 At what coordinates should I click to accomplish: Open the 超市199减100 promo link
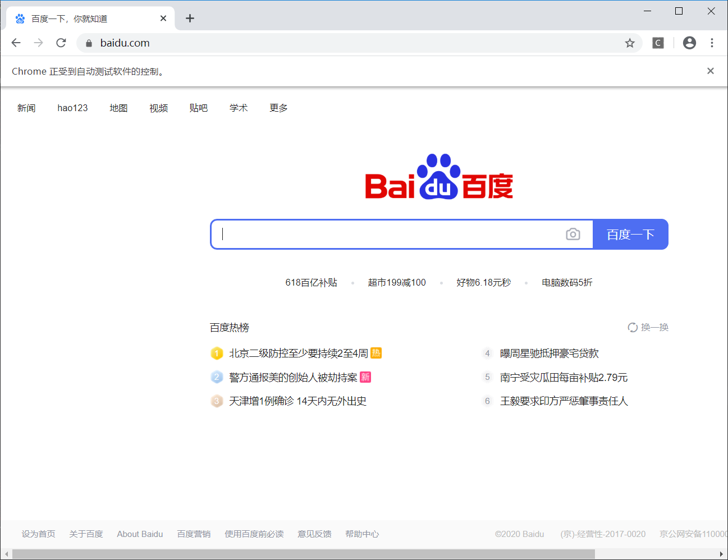pos(397,282)
